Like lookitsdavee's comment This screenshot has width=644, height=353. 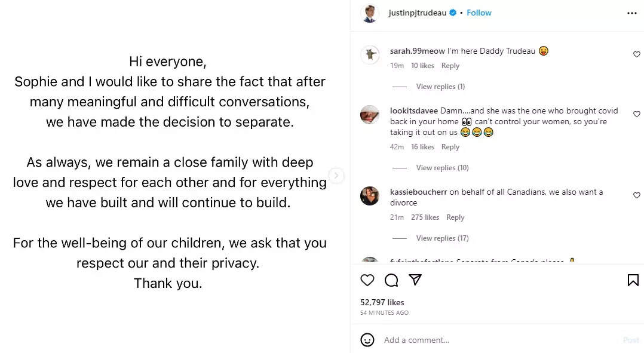point(636,114)
